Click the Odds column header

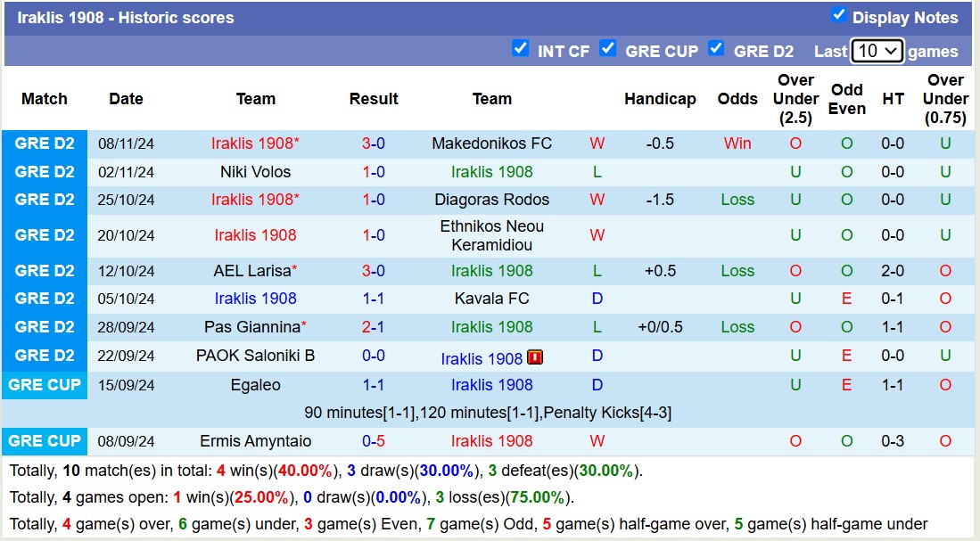[x=737, y=99]
